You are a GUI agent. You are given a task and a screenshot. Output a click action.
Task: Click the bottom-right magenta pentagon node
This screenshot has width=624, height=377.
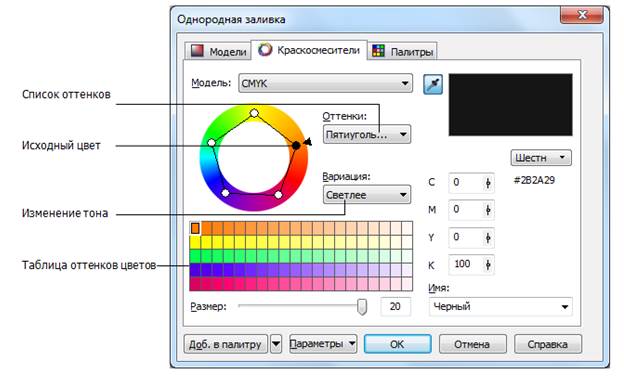(x=278, y=195)
